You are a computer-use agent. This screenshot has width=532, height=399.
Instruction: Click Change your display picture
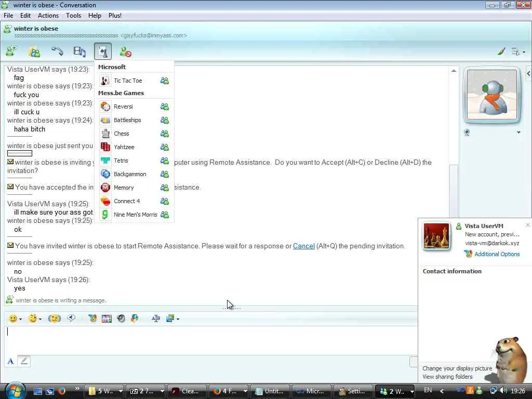tap(457, 368)
